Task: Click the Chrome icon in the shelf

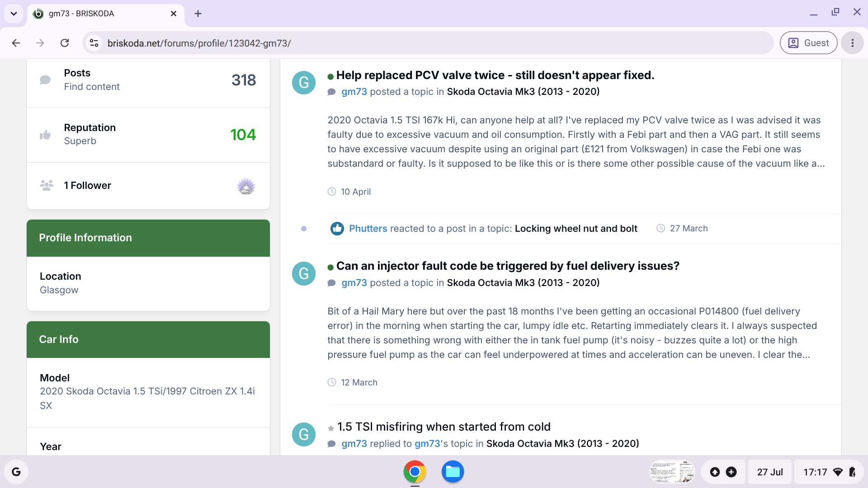Action: click(415, 472)
